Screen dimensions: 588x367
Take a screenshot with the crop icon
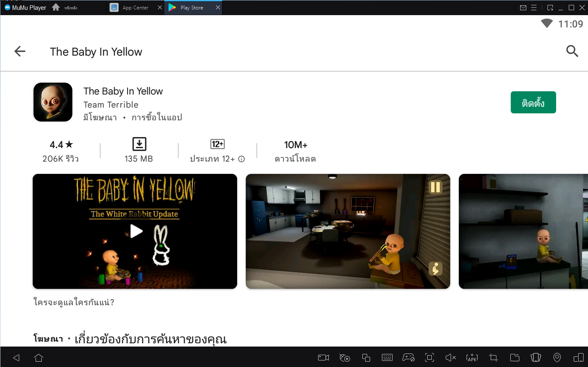(x=494, y=358)
